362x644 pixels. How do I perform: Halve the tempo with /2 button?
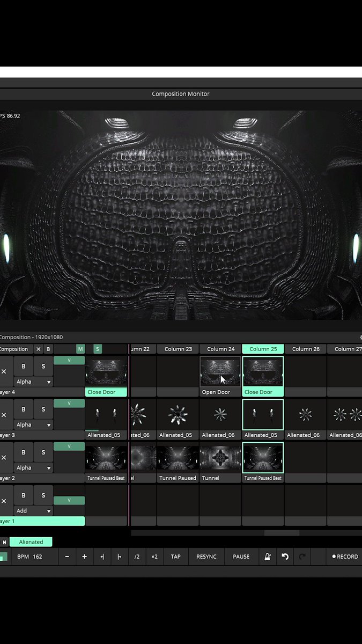pyautogui.click(x=137, y=557)
